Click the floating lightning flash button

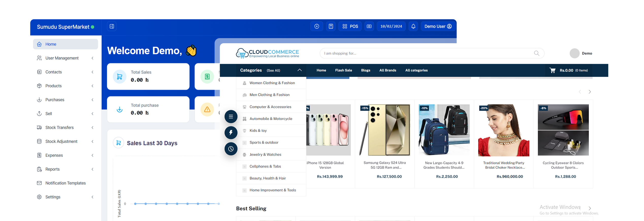[x=231, y=132]
